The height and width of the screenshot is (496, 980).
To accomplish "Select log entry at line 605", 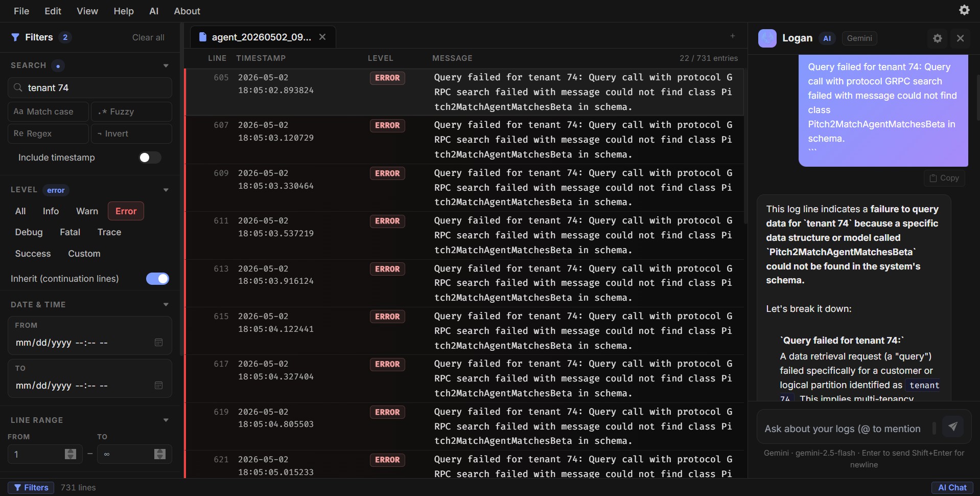I will pos(464,92).
